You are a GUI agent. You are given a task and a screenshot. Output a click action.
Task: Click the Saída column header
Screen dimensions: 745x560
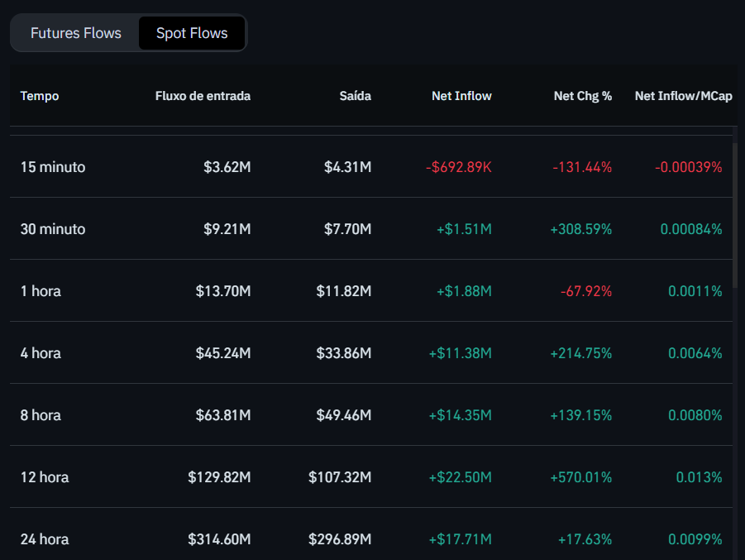pyautogui.click(x=355, y=96)
